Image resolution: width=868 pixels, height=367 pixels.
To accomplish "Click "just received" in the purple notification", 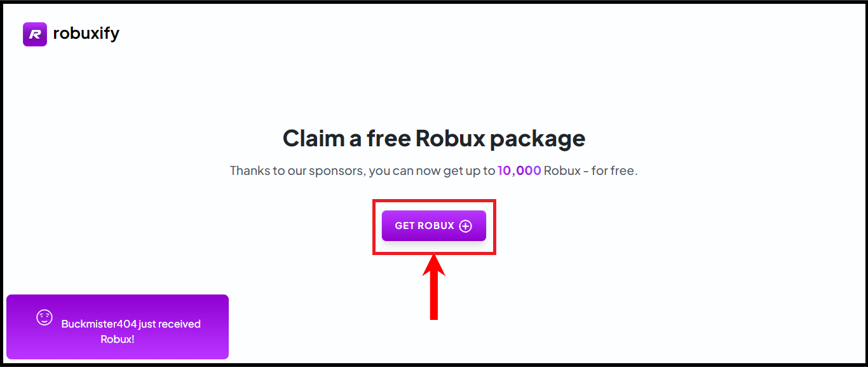I will coord(170,324).
